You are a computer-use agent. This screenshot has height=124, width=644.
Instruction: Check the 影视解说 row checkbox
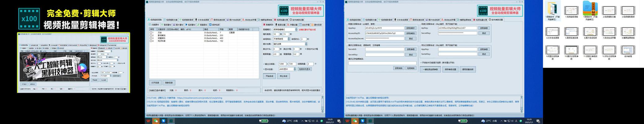tap(151, 35)
